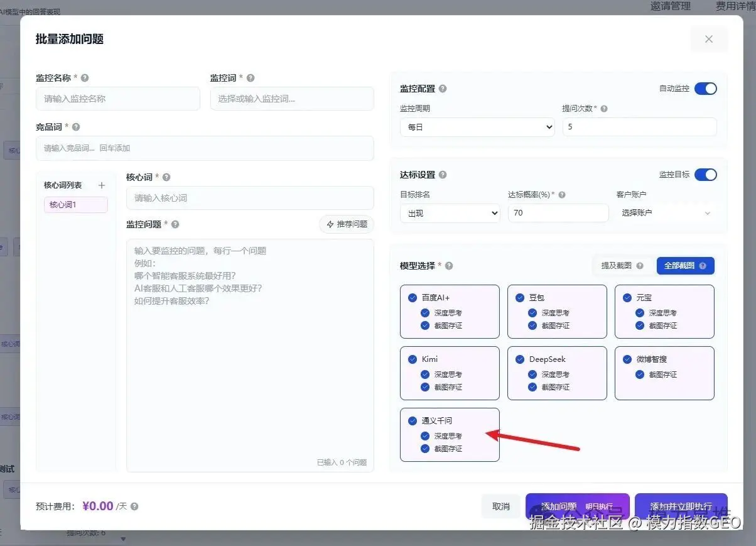This screenshot has width=756, height=546.
Task: Click the help icon next to 提问次数
Action: [x=604, y=109]
